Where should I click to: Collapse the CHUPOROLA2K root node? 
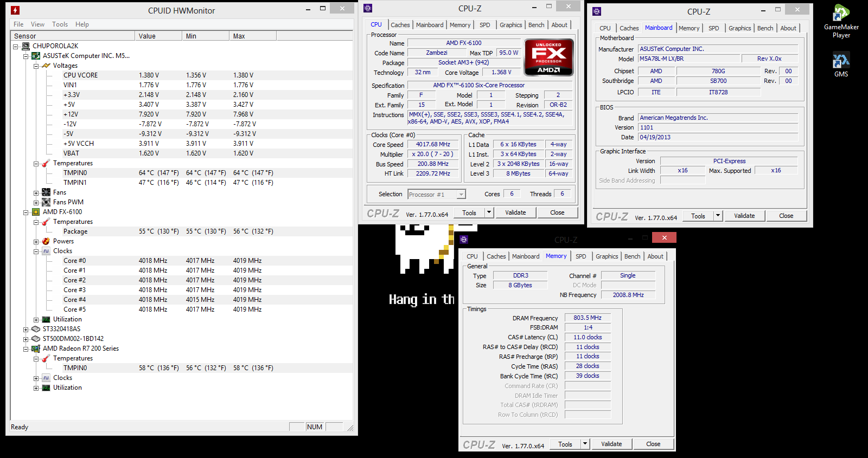coord(16,47)
